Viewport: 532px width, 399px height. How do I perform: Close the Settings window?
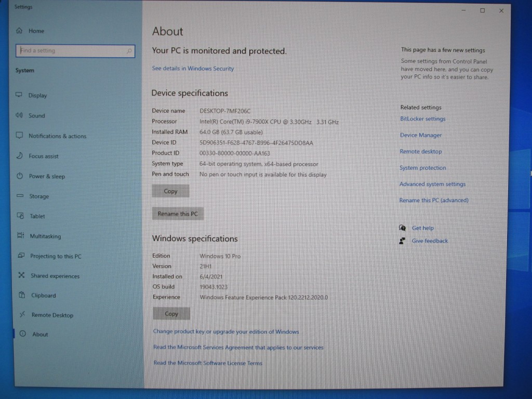pos(501,11)
